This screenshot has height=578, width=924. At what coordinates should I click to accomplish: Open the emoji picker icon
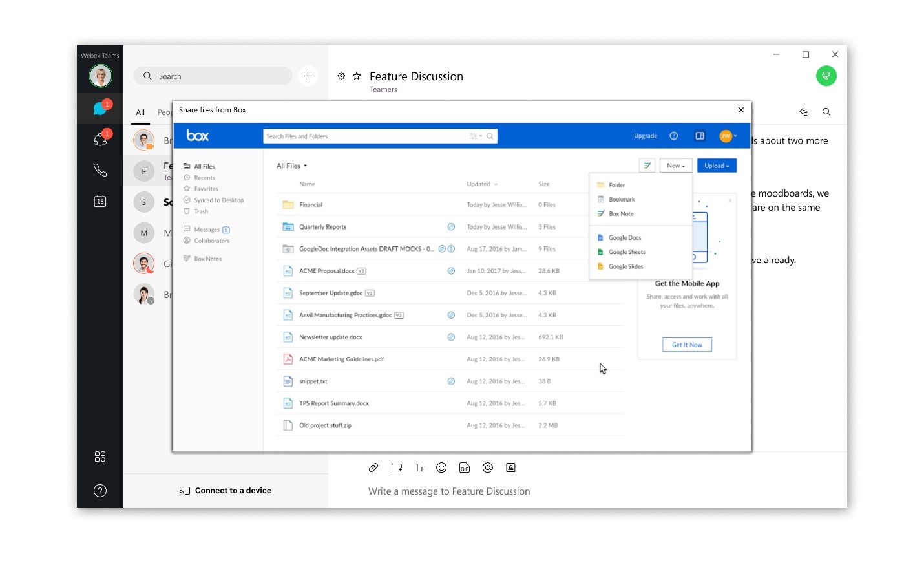pos(441,467)
